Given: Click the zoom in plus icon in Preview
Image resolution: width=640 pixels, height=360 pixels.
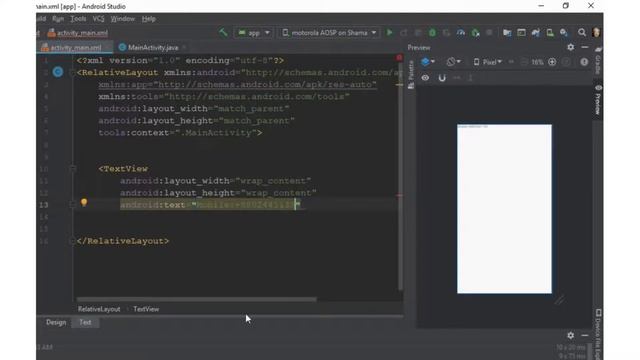Looking at the screenshot, I should 552,62.
